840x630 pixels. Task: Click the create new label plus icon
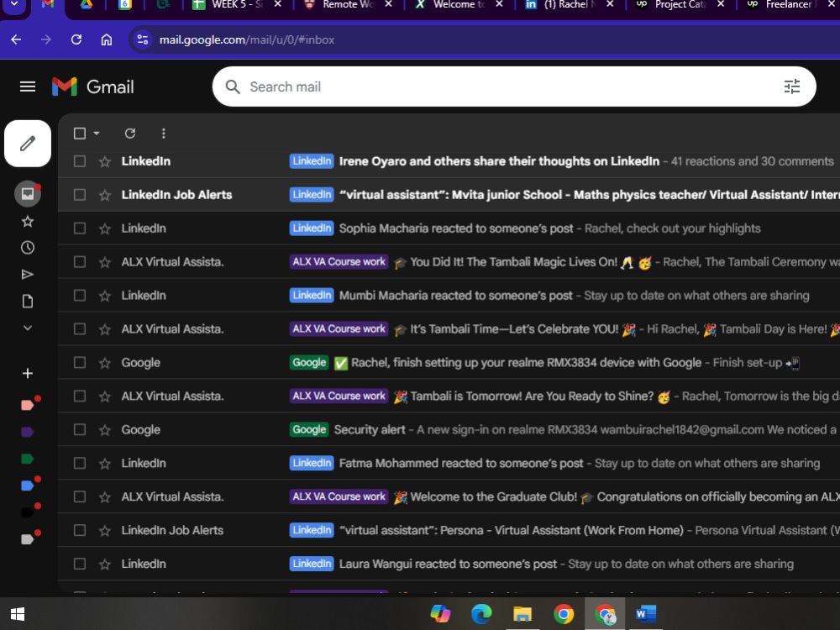(28, 374)
